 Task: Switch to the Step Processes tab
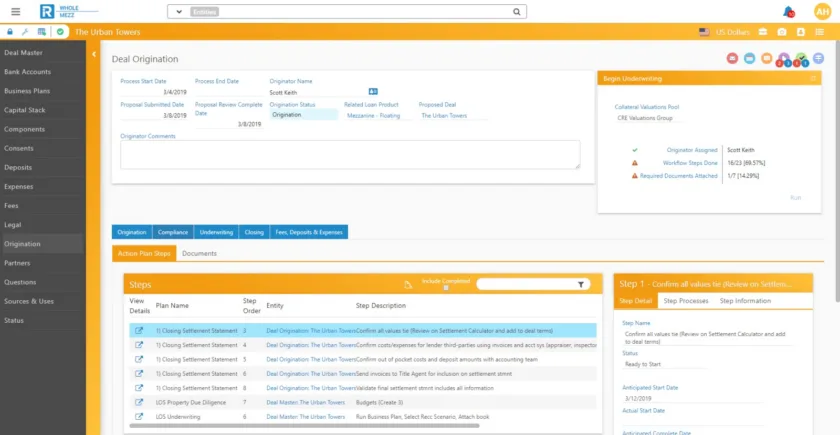(x=686, y=301)
